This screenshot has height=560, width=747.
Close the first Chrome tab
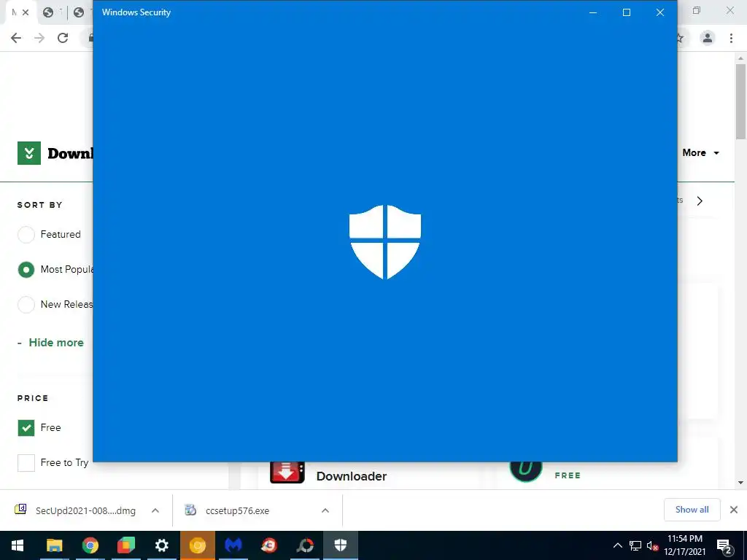(x=26, y=12)
